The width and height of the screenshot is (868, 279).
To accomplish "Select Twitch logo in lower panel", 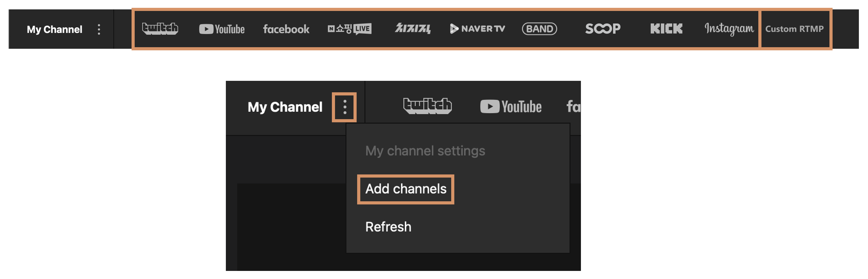I will [x=427, y=106].
